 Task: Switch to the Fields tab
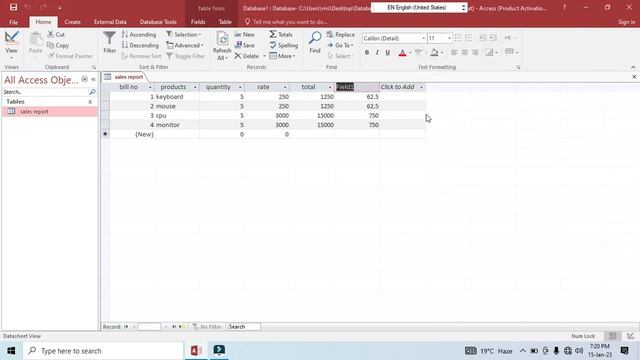point(198,22)
